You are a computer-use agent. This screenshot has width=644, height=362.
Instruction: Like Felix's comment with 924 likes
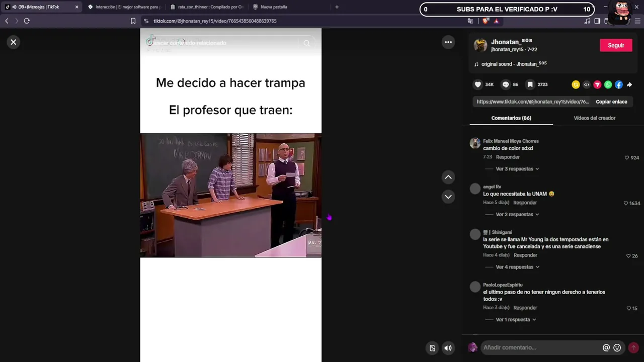tap(627, 158)
